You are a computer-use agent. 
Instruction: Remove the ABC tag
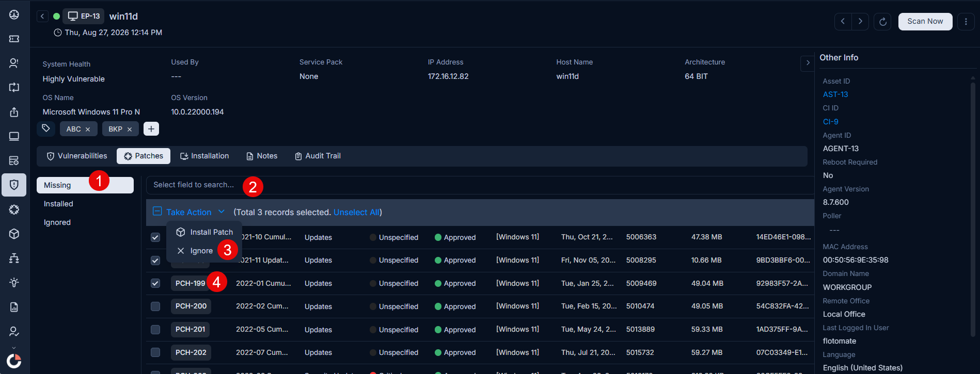point(88,129)
